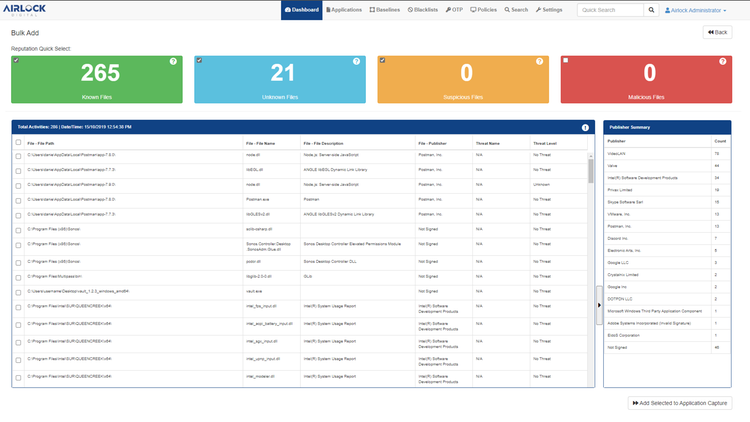Click the Airlock Digital logo

24,10
